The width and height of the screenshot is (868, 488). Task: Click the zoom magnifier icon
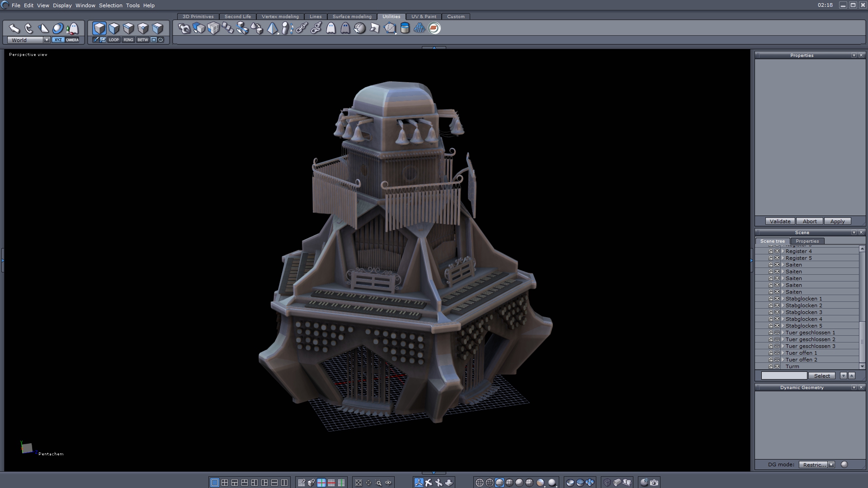pos(378,483)
